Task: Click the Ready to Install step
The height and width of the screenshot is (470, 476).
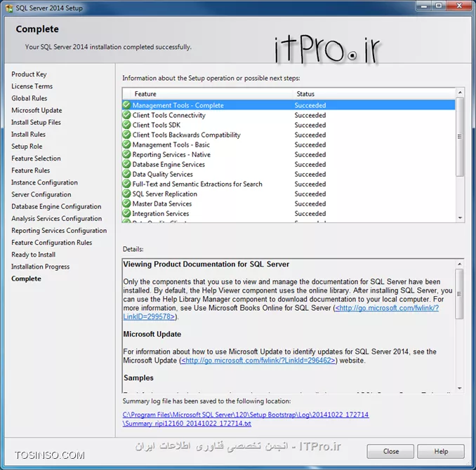Action: [33, 255]
